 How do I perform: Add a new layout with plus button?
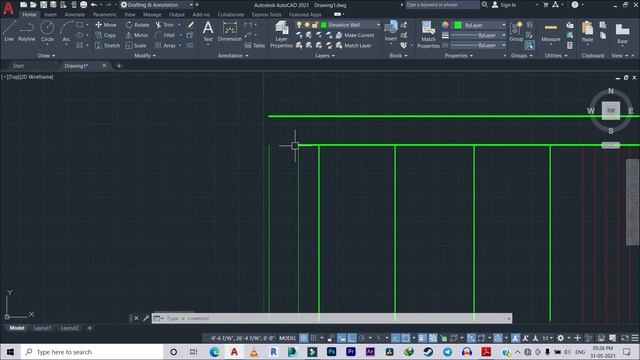coord(89,328)
